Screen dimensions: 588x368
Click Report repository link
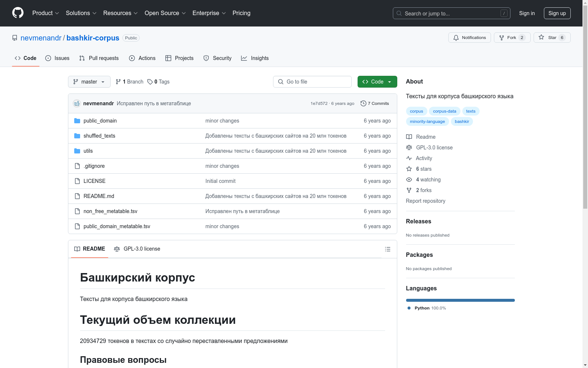(x=426, y=201)
